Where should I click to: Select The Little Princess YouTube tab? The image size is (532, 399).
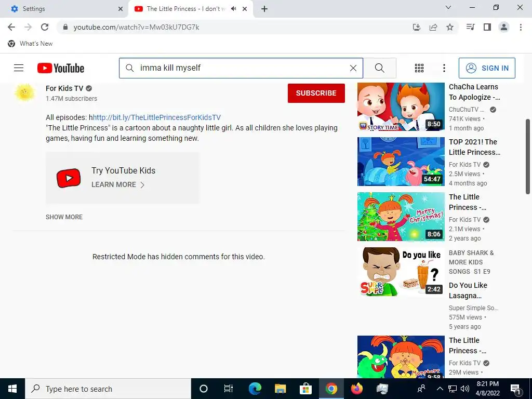tap(186, 9)
